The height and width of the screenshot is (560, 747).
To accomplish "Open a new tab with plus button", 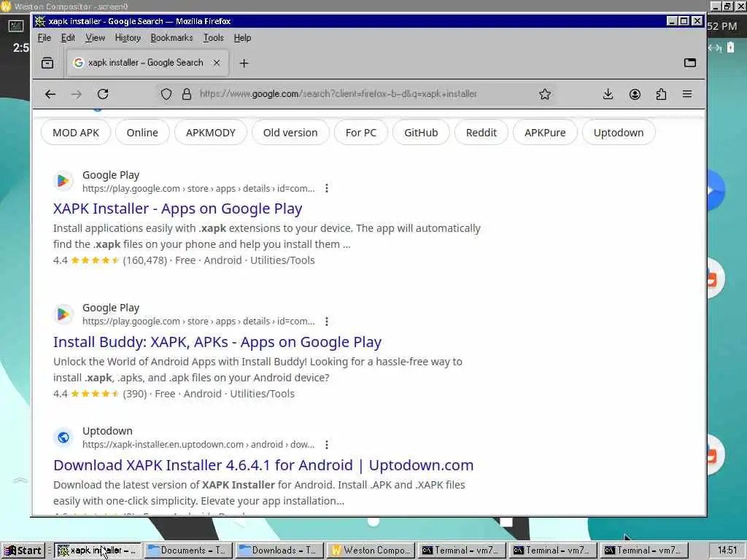I will pos(244,63).
